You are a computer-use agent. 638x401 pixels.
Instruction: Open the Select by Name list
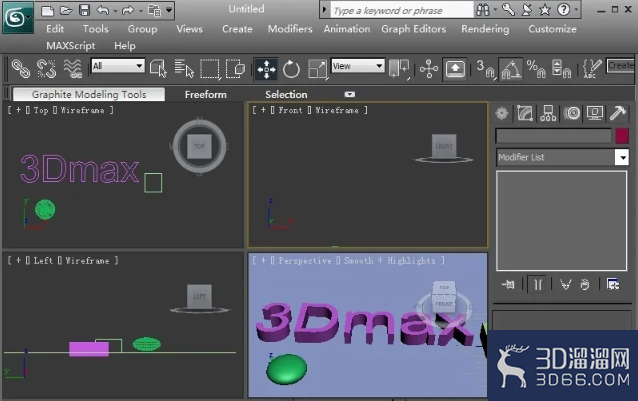pyautogui.click(x=184, y=68)
